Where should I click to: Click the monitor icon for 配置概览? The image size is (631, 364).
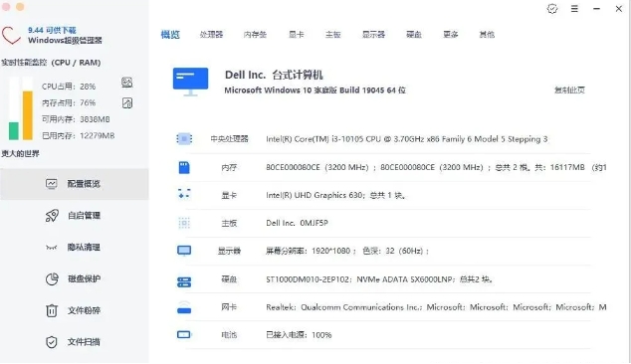click(x=52, y=184)
